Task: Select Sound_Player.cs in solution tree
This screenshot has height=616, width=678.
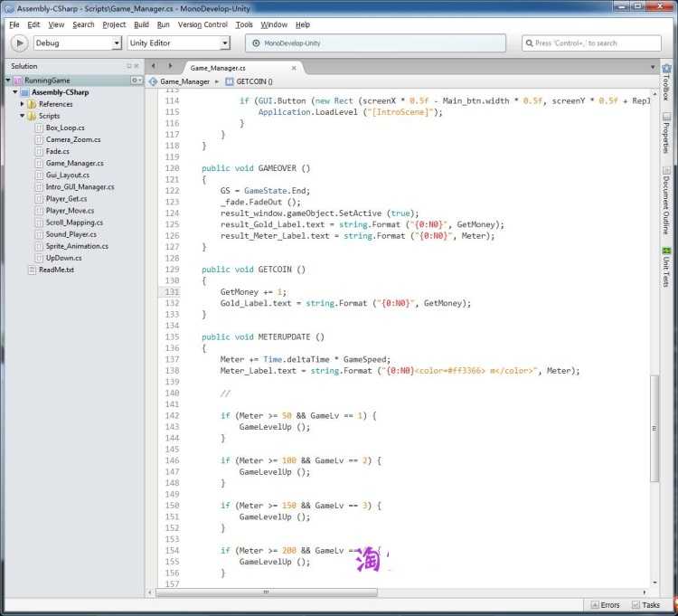Action: (x=71, y=234)
